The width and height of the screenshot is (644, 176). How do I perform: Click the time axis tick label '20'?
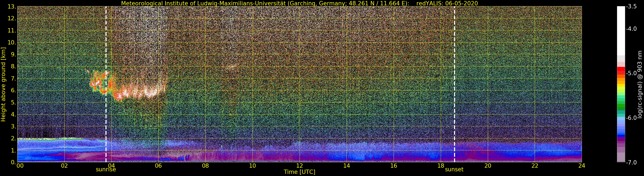coord(488,166)
